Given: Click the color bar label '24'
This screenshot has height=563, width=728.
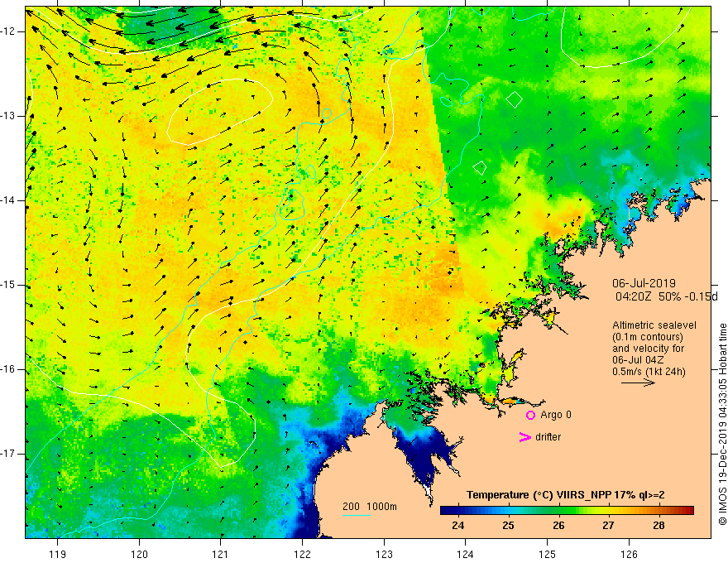Looking at the screenshot, I should [x=457, y=526].
